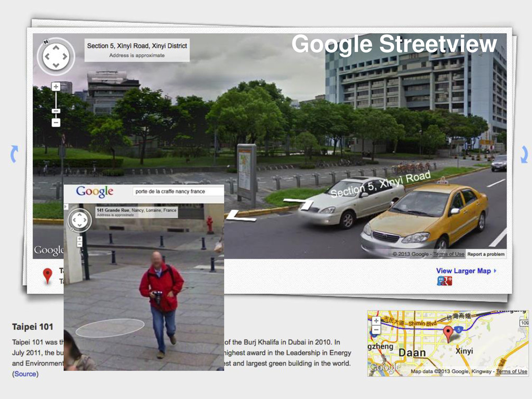This screenshot has height=399, width=532.
Task: Click the route 5 highway shield on map
Action: (x=459, y=329)
